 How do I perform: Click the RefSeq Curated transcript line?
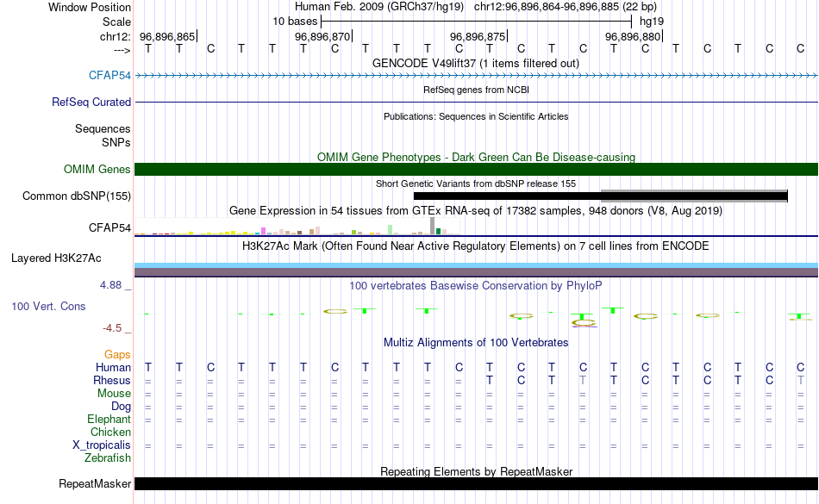pos(477,102)
